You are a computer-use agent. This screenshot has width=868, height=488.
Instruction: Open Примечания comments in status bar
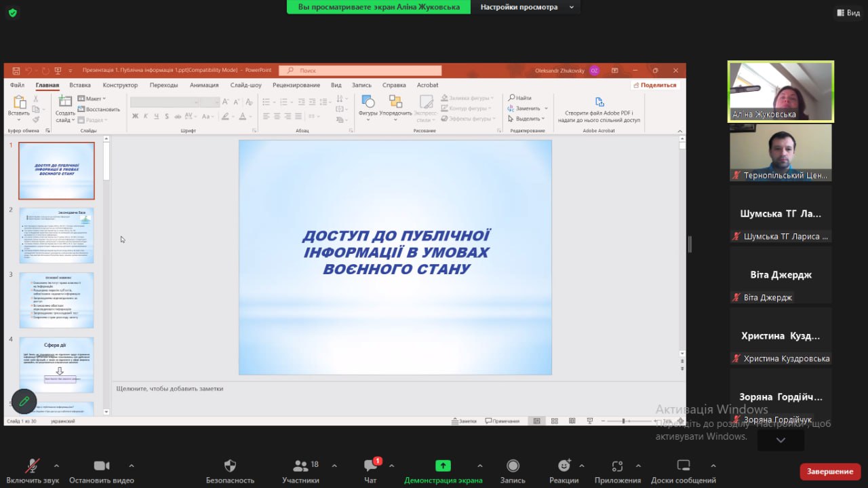coord(502,421)
